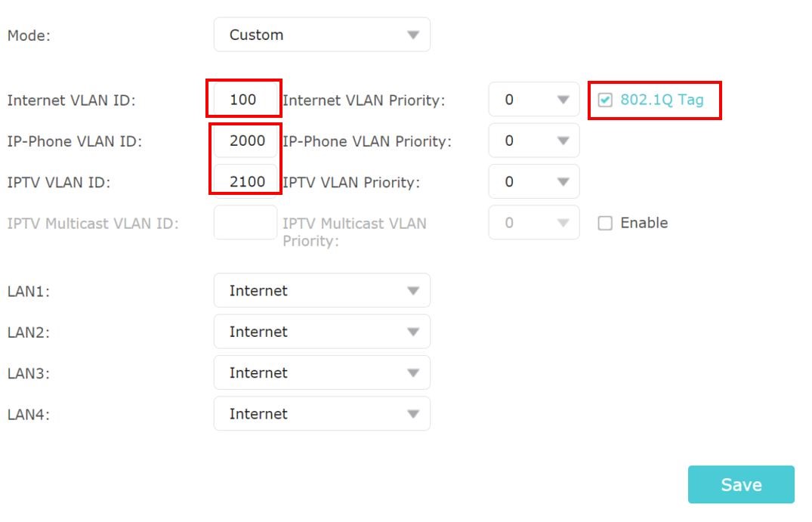Open the Mode selector showing Custom
812x522 pixels.
point(322,34)
